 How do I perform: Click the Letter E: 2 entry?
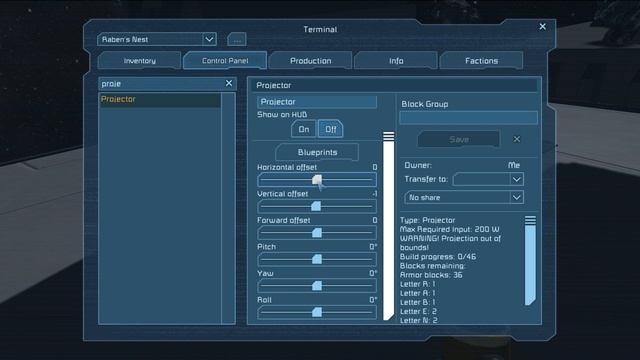pos(418,311)
